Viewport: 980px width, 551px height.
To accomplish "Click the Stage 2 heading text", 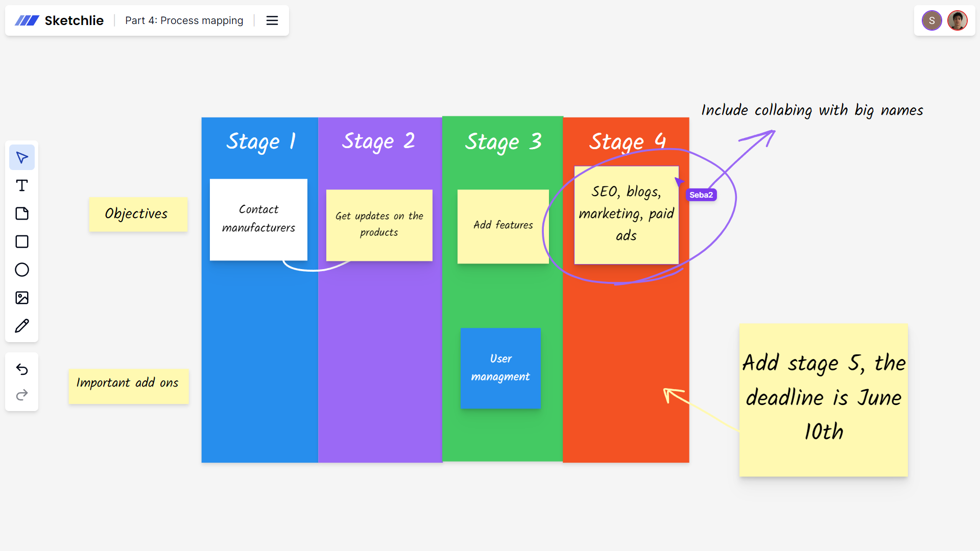I will coord(378,141).
